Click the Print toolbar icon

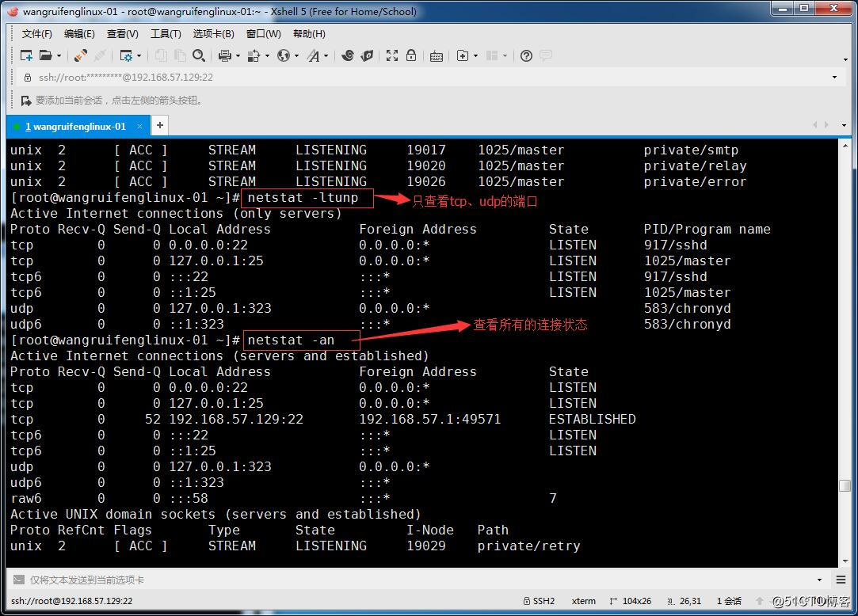click(x=224, y=55)
